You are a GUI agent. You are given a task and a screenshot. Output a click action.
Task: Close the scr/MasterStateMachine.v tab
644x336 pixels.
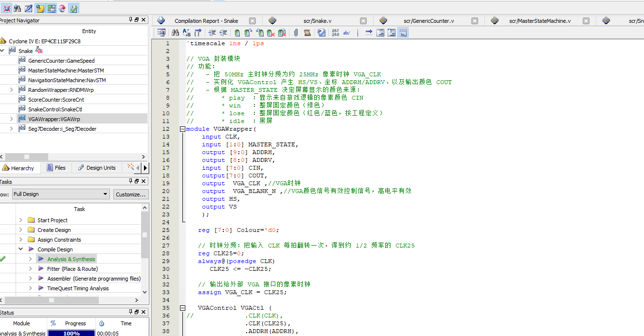[x=586, y=21]
